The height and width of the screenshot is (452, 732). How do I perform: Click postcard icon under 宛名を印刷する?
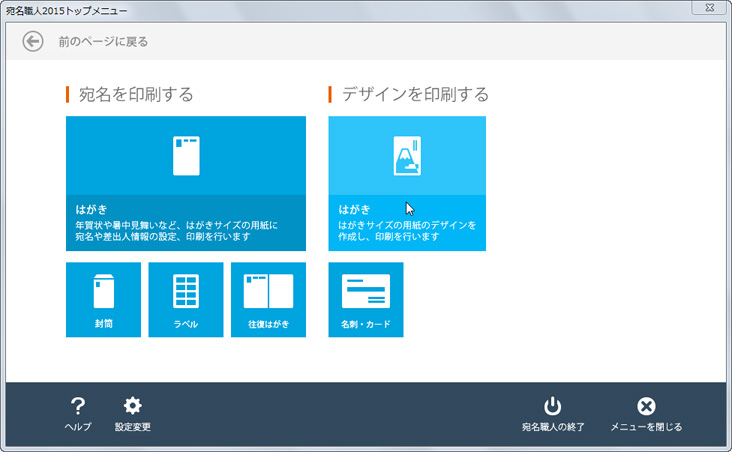point(186,156)
